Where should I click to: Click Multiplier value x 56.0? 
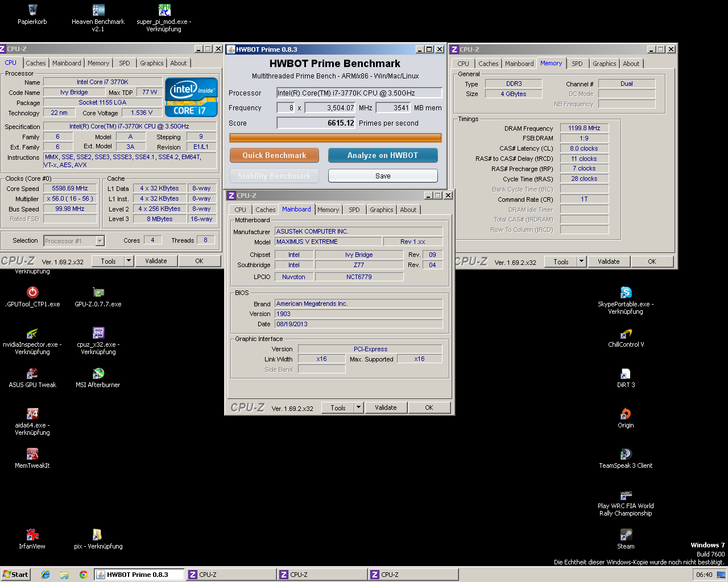pyautogui.click(x=70, y=198)
